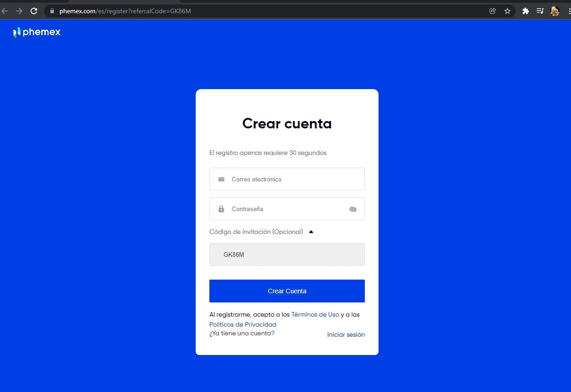Click the Phemex logo
The width and height of the screenshot is (571, 392).
[37, 32]
